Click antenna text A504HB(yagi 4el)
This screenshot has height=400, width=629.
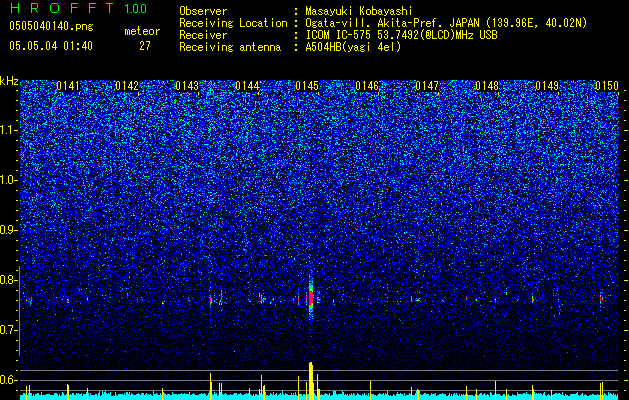pyautogui.click(x=353, y=47)
